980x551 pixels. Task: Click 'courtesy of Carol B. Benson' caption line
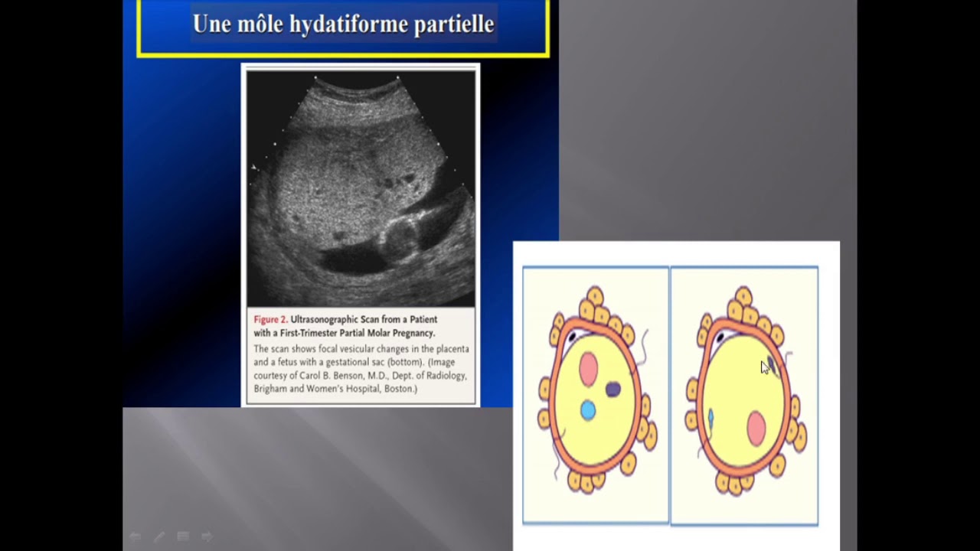[360, 376]
